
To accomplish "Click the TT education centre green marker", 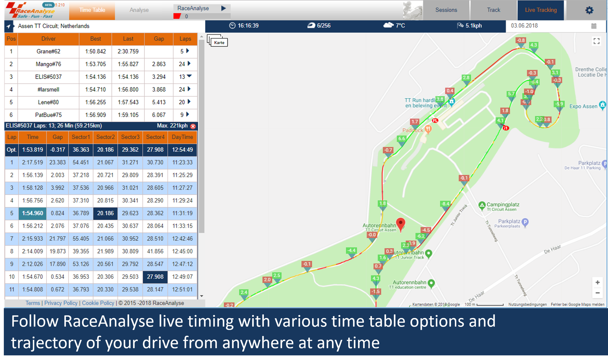I will click(x=431, y=283).
